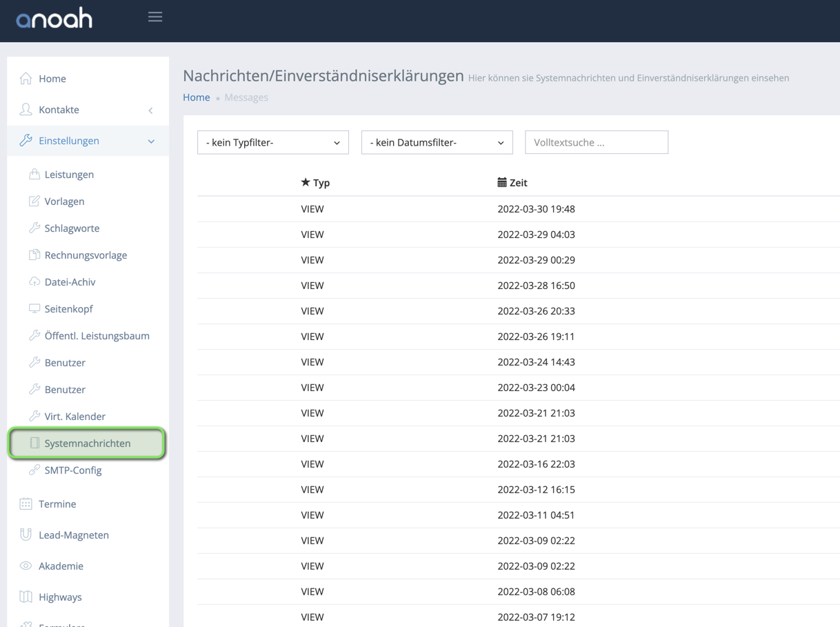Image resolution: width=840 pixels, height=627 pixels.
Task: Click into the Volltextsuche search field
Action: [596, 143]
